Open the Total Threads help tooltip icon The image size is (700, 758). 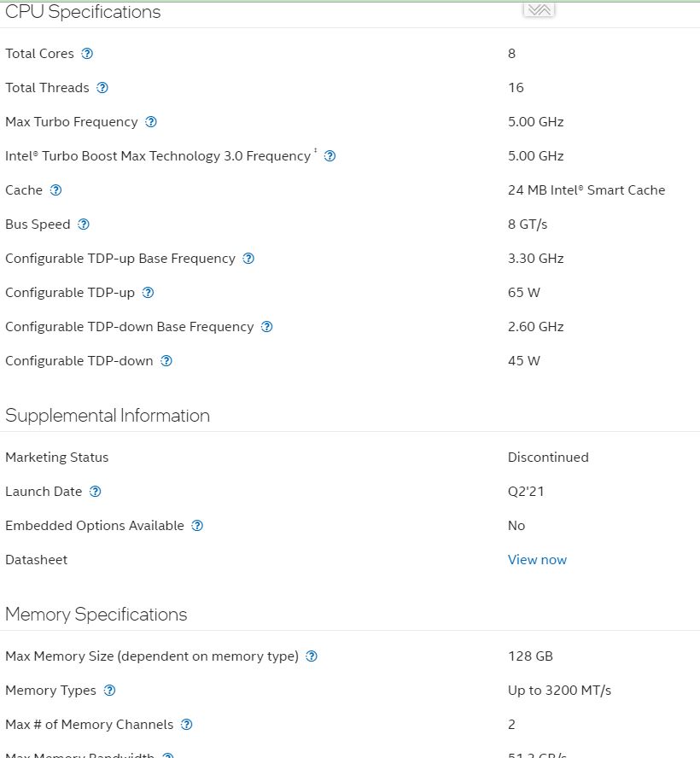tap(102, 88)
